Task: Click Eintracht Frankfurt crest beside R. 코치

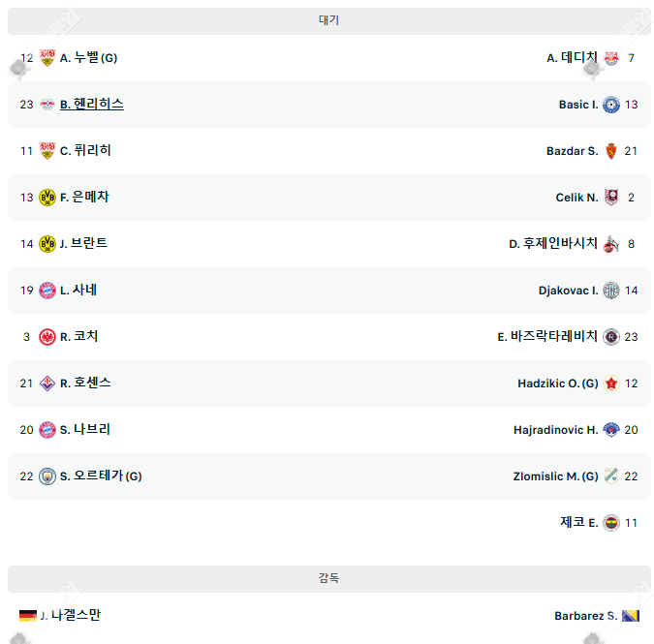Action: click(x=47, y=337)
